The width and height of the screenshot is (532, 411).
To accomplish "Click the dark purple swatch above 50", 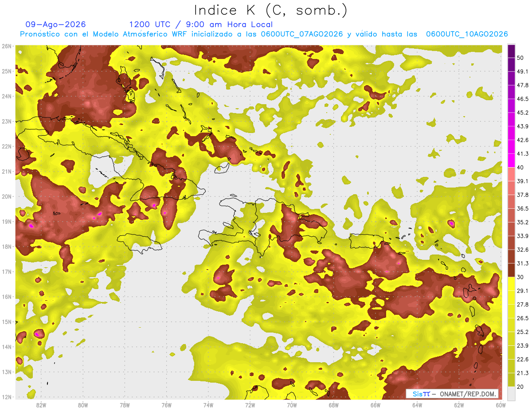I will [x=511, y=51].
